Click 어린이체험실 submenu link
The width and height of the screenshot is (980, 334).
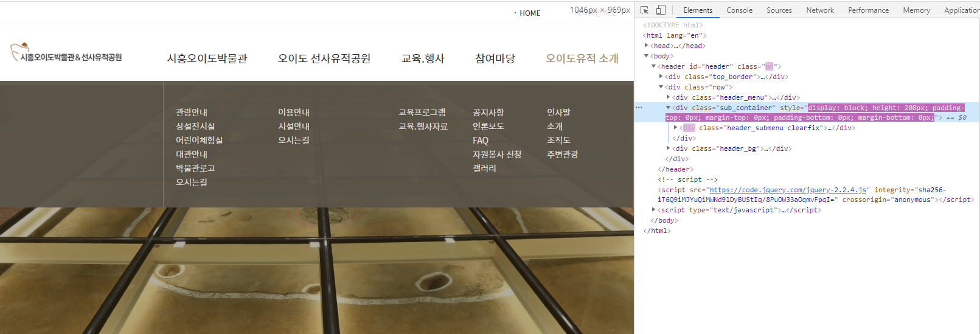click(x=200, y=141)
